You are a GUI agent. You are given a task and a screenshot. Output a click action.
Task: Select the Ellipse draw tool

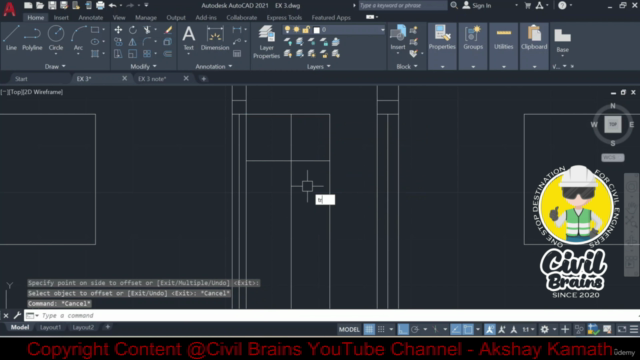[x=95, y=42]
